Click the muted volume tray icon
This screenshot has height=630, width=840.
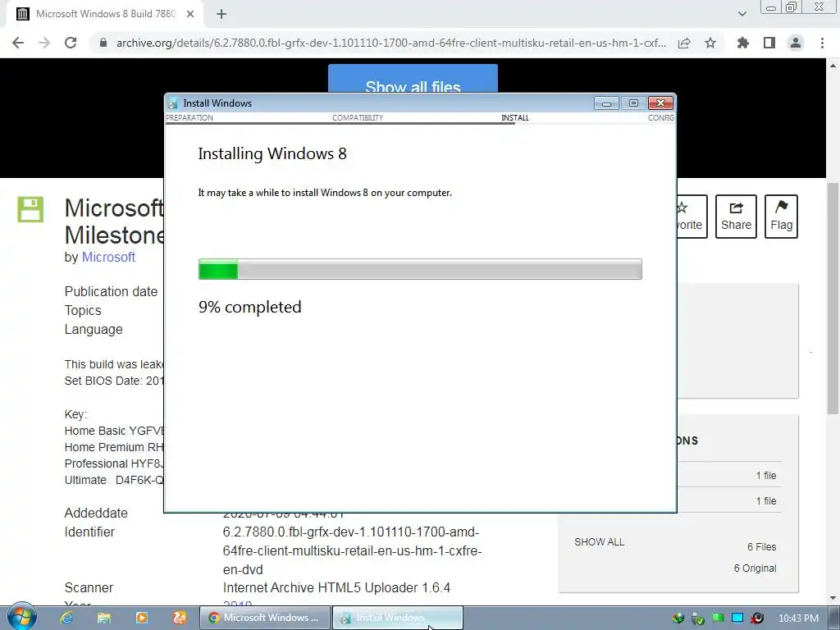point(757,619)
